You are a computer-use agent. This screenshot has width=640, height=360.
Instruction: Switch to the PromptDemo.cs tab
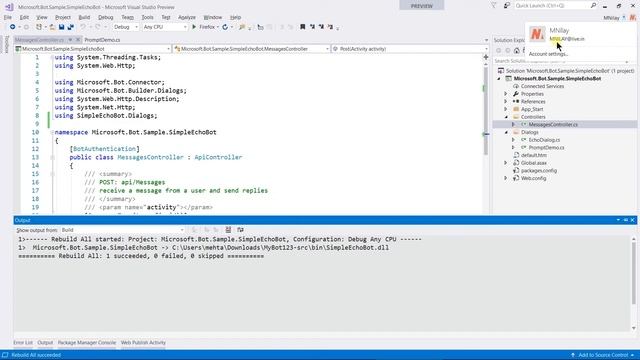click(102, 40)
